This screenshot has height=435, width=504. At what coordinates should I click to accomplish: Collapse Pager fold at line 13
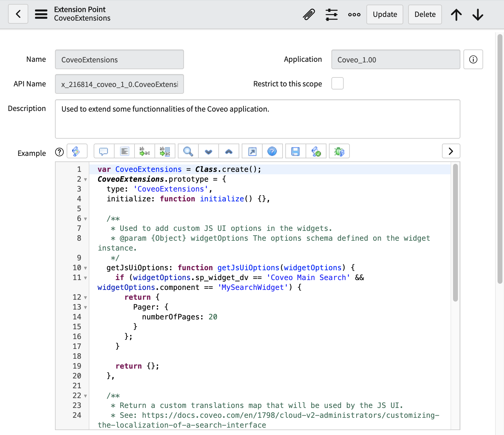(85, 307)
